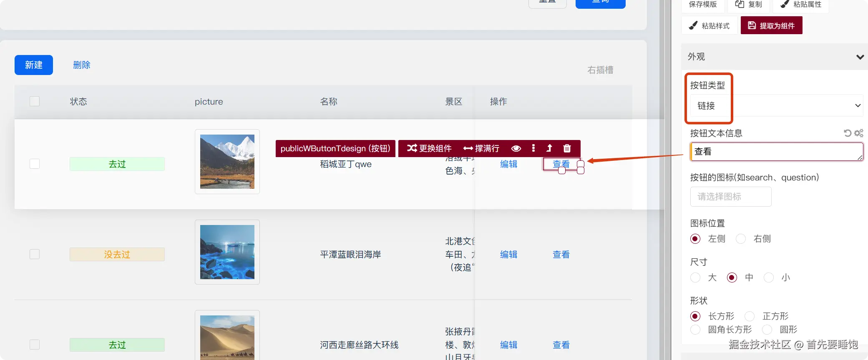Toggle the component visibility eye icon
The height and width of the screenshot is (360, 868).
(x=516, y=148)
